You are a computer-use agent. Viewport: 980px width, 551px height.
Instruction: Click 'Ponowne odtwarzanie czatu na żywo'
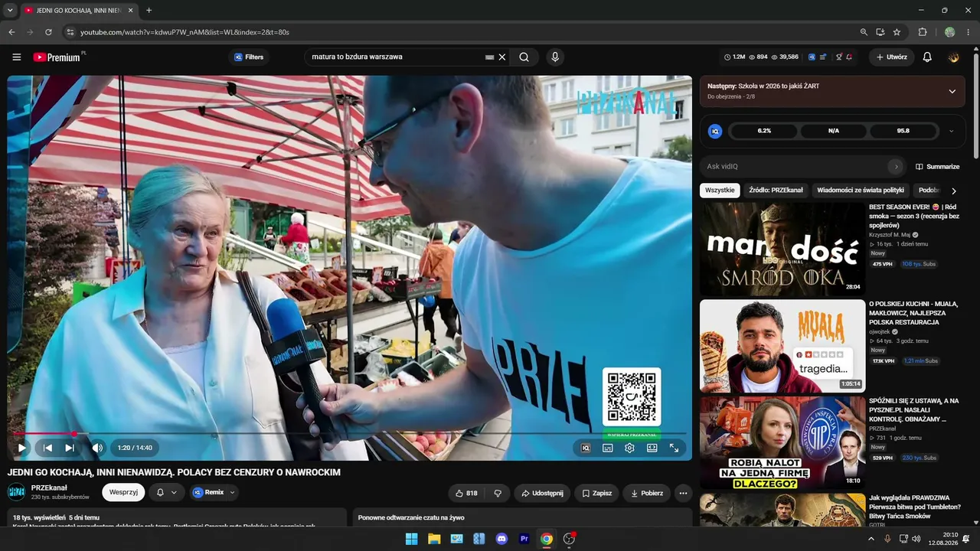tap(411, 517)
